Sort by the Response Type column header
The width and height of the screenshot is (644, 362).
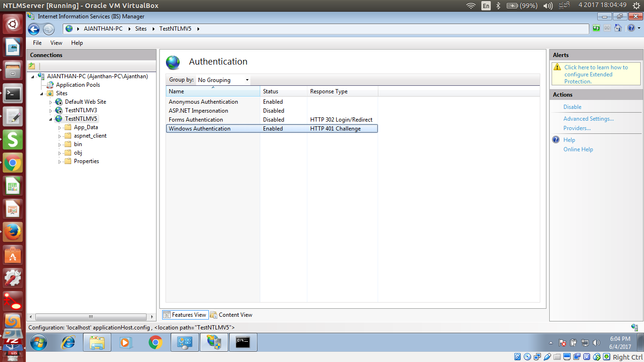pos(342,91)
